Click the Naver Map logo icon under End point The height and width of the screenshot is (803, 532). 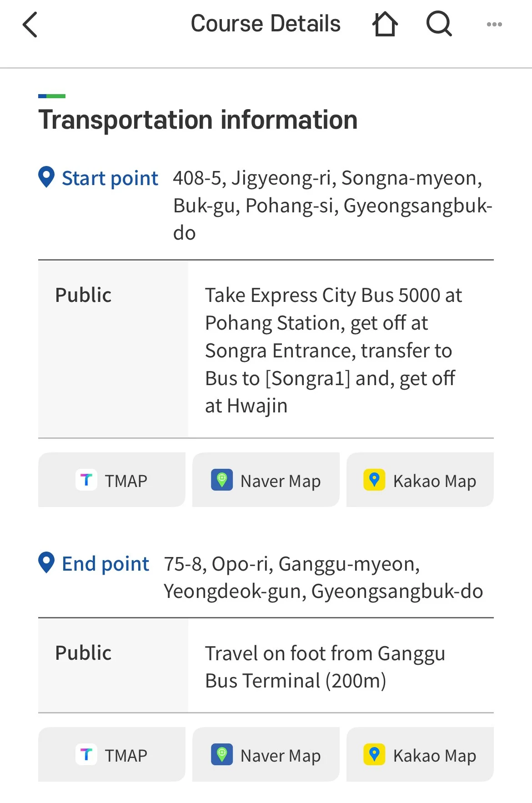(222, 754)
